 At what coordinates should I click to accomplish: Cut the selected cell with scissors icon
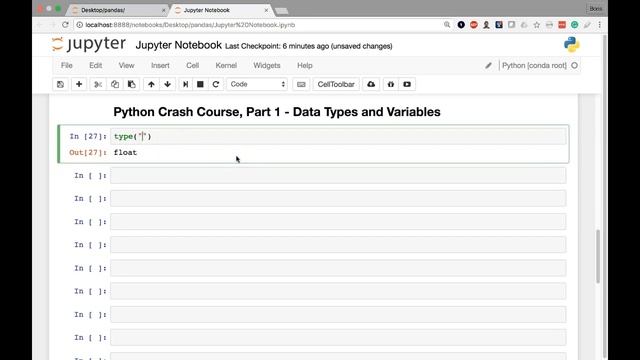pyautogui.click(x=98, y=84)
